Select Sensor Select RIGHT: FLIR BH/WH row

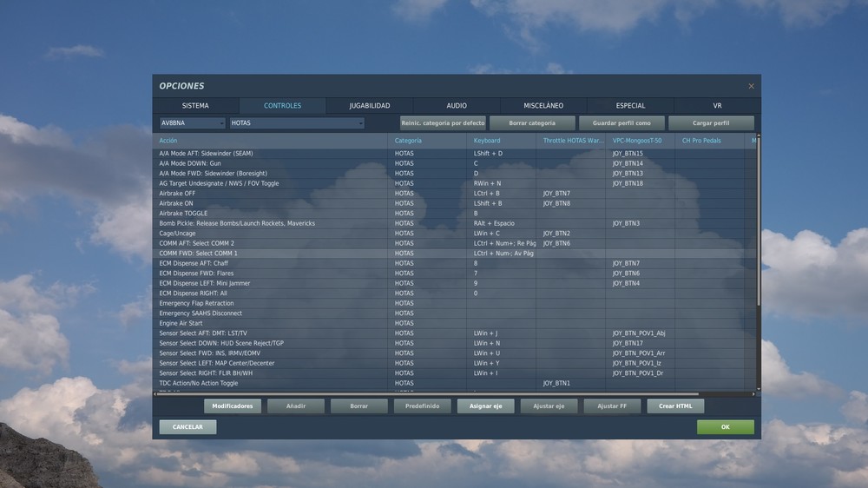click(x=455, y=373)
